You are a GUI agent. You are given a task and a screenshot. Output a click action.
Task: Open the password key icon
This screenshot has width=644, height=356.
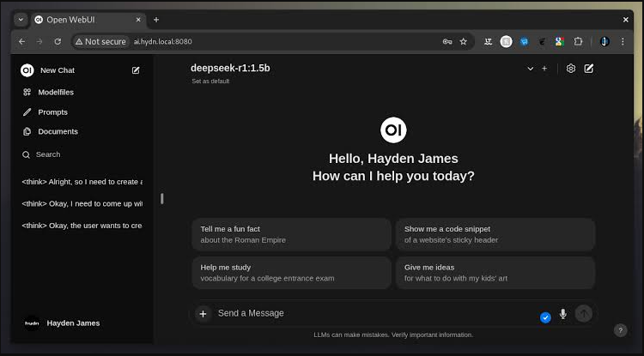447,41
